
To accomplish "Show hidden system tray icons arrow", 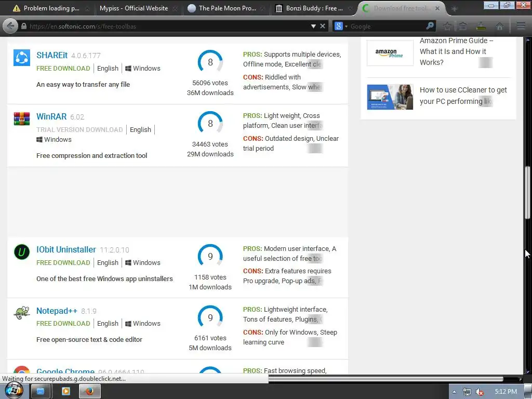I will 454,392.
